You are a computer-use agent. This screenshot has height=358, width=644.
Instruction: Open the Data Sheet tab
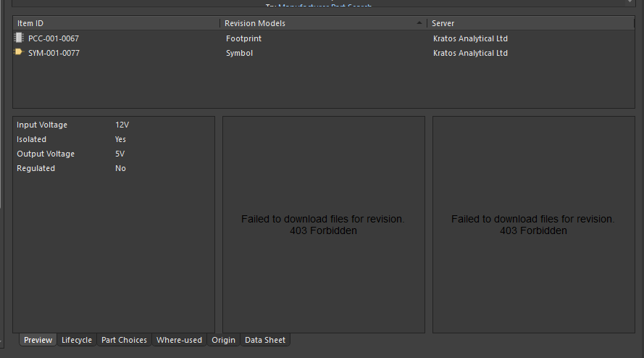265,340
